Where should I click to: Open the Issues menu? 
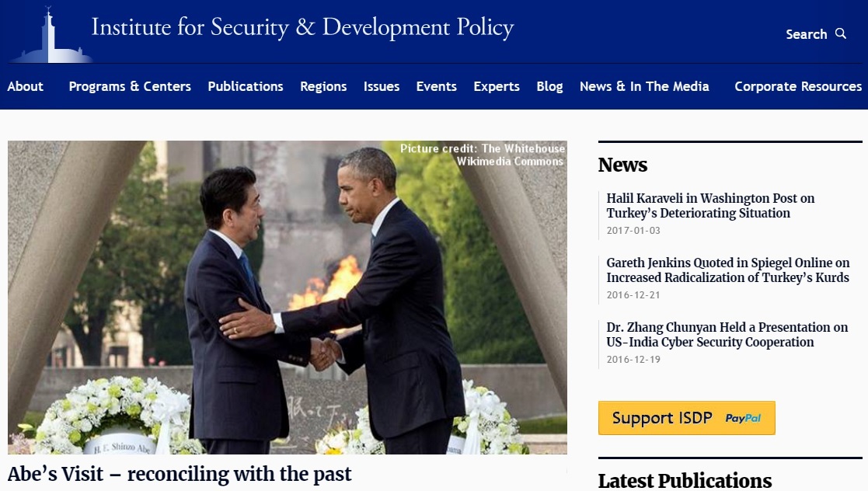click(x=382, y=86)
